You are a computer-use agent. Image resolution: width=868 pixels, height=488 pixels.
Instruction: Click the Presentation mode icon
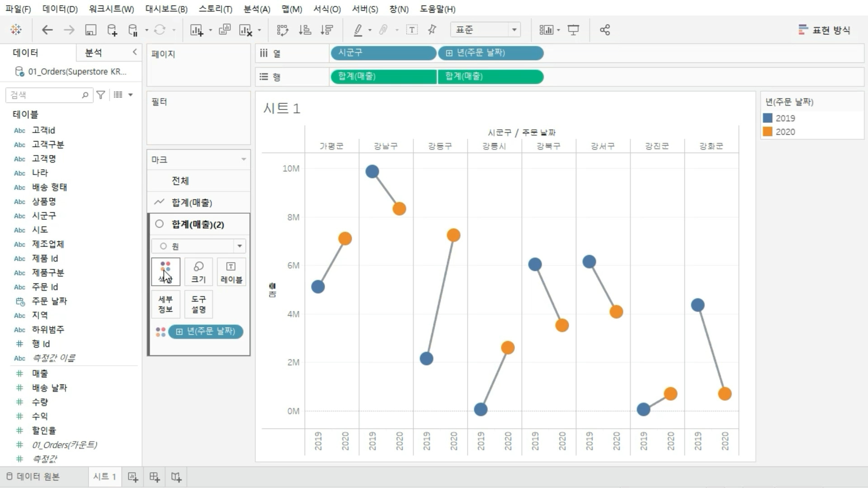(573, 30)
